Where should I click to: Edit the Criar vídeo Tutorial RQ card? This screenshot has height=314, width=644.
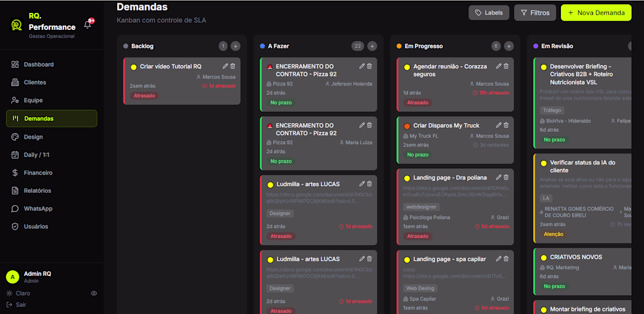tap(225, 66)
